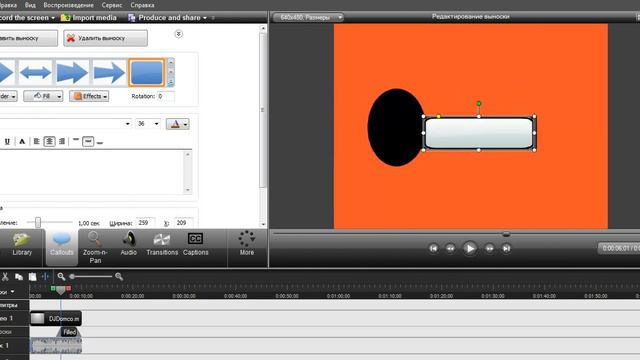Click the callout text box area
640x360 pixels.
tap(92, 172)
